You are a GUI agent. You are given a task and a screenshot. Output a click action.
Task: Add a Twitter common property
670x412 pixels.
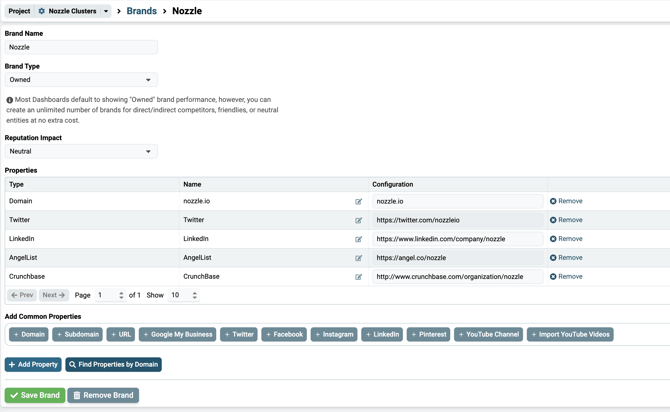[x=239, y=334]
